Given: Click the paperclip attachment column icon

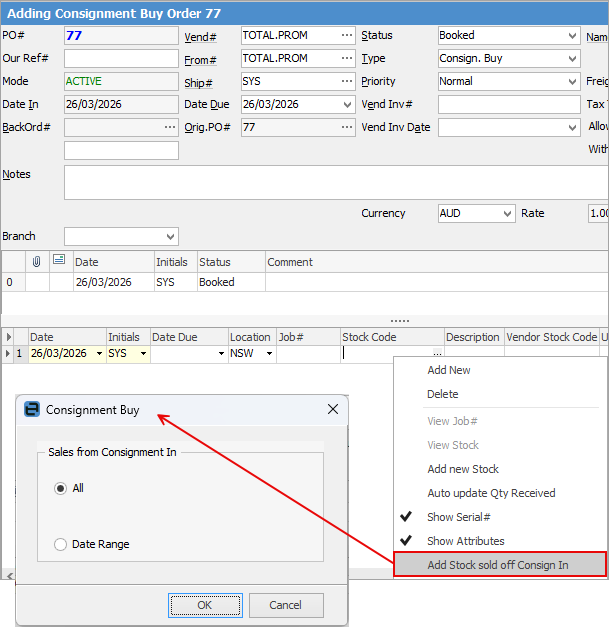Looking at the screenshot, I should 37,261.
